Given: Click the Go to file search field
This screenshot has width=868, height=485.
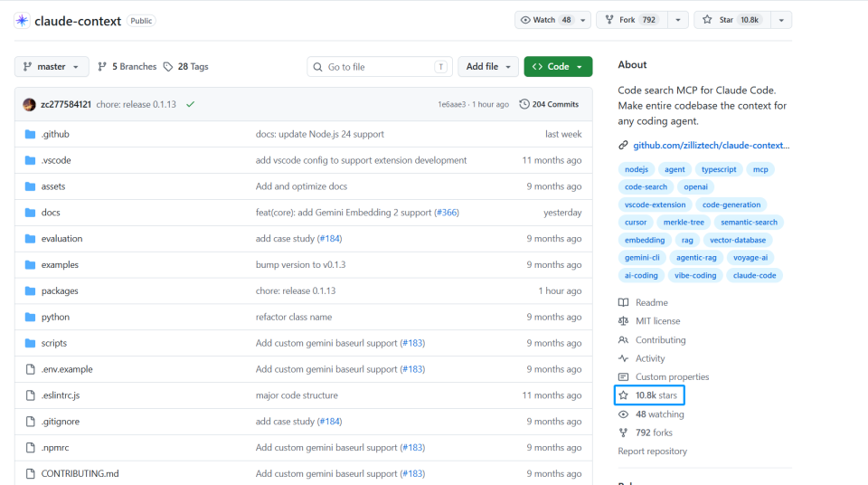Looking at the screenshot, I should [380, 67].
